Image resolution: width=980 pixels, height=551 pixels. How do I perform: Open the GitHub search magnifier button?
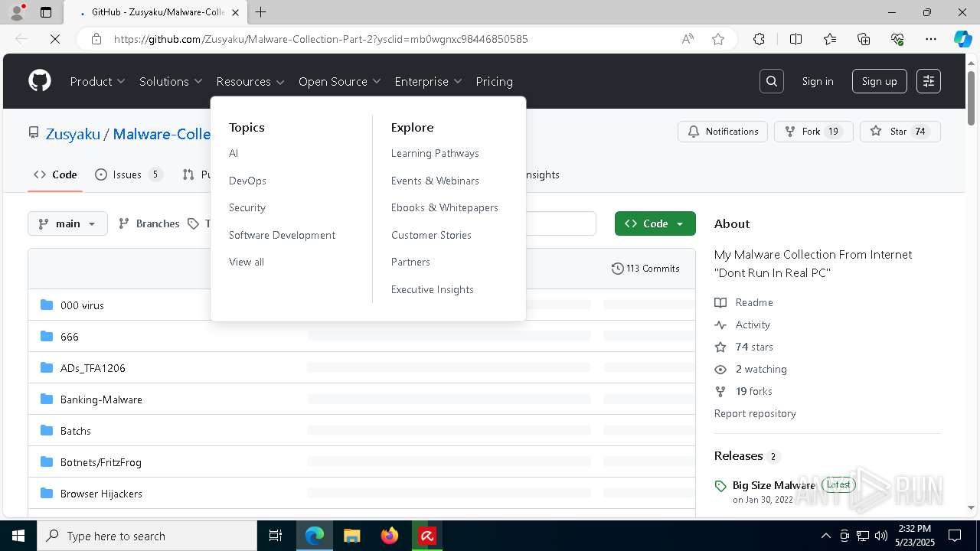coord(772,81)
